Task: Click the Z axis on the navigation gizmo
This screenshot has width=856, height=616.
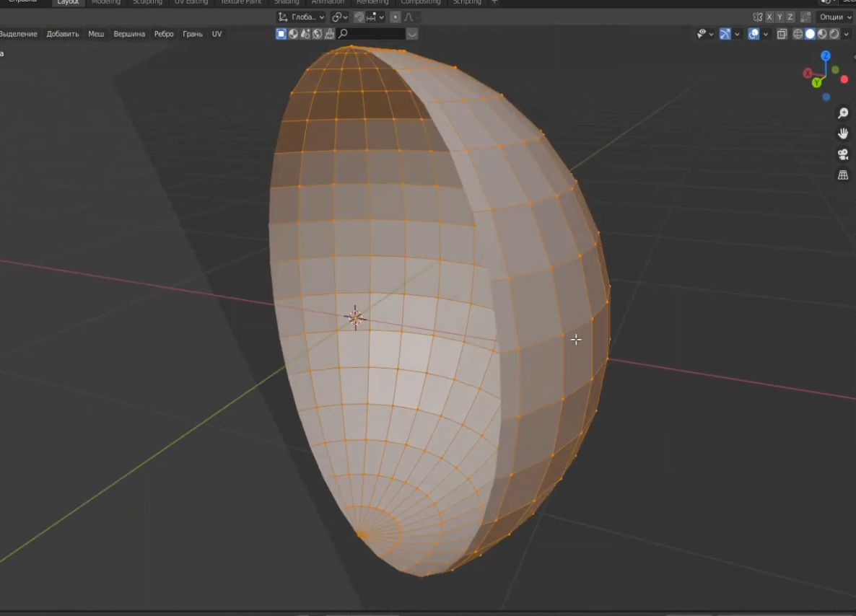Action: point(825,55)
